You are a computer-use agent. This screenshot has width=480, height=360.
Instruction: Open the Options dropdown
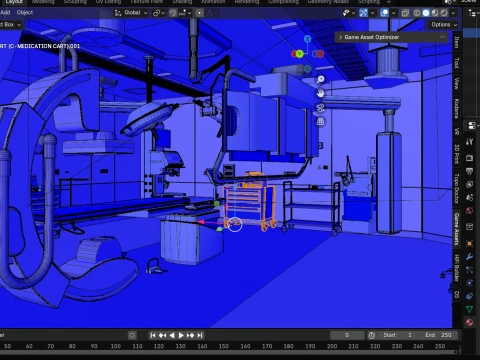444,25
